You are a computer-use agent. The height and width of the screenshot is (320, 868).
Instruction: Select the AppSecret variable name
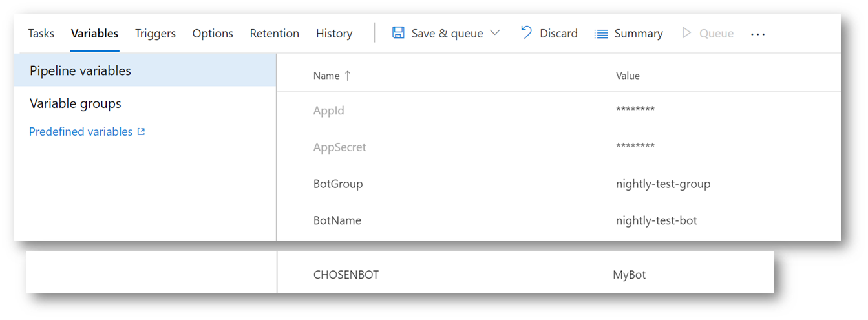[x=340, y=147]
